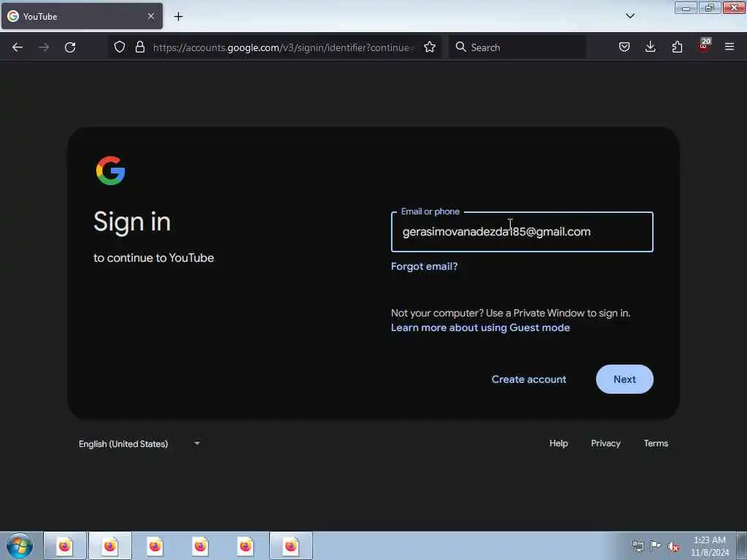The image size is (747, 560).
Task: Go back to the previous page
Action: tap(18, 47)
